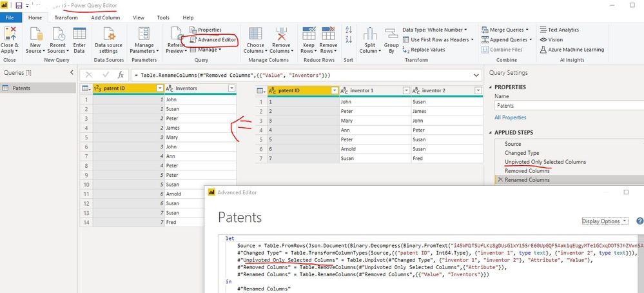Open Azure Machine Learning
Image resolution: width=644 pixels, height=293 pixels.
point(572,50)
